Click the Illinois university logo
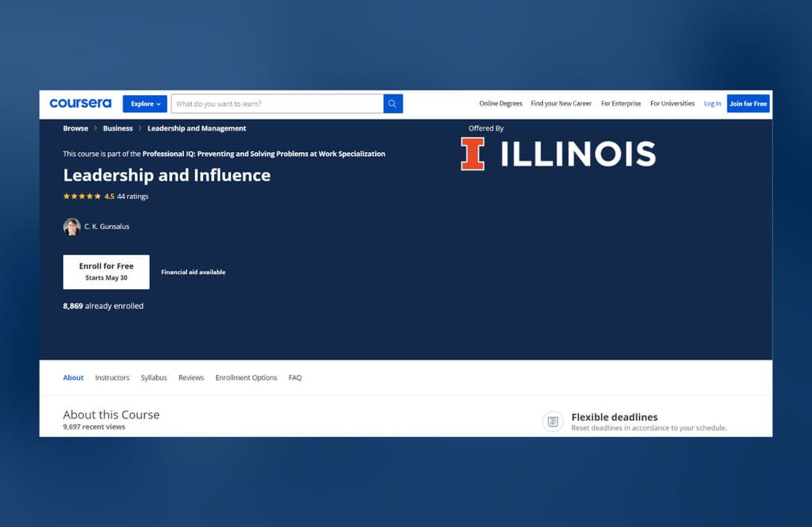Image resolution: width=812 pixels, height=527 pixels. click(x=558, y=154)
